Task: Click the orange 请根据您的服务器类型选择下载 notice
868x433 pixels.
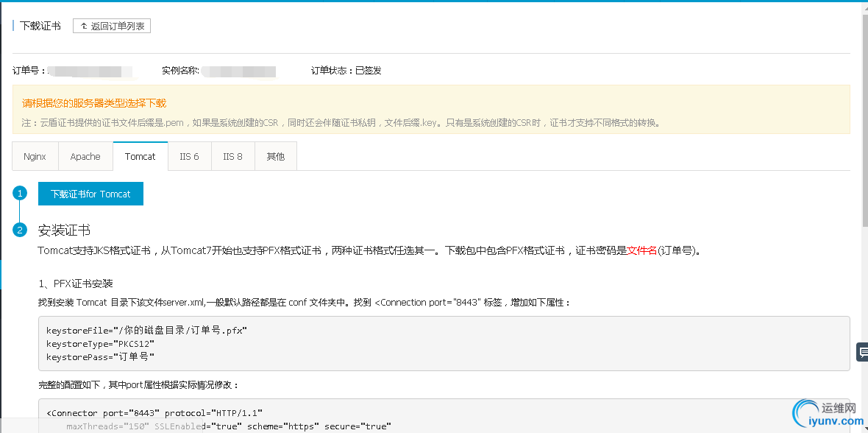Action: [x=94, y=103]
